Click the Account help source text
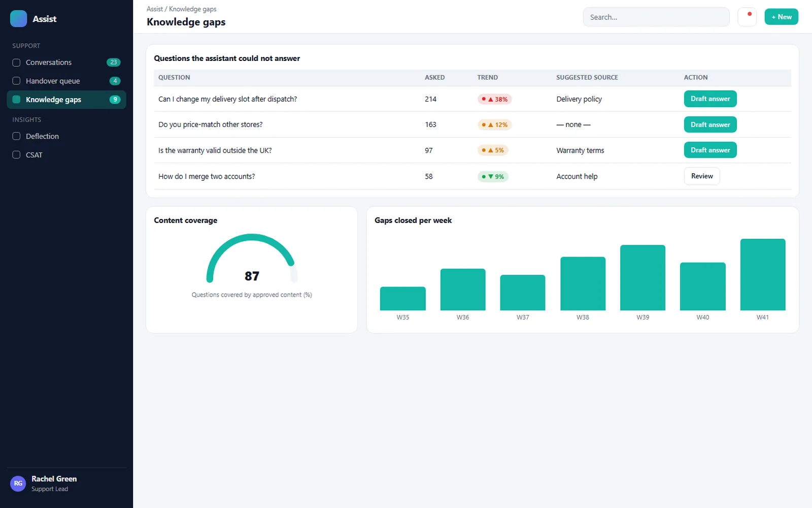This screenshot has width=812, height=508. (x=577, y=176)
